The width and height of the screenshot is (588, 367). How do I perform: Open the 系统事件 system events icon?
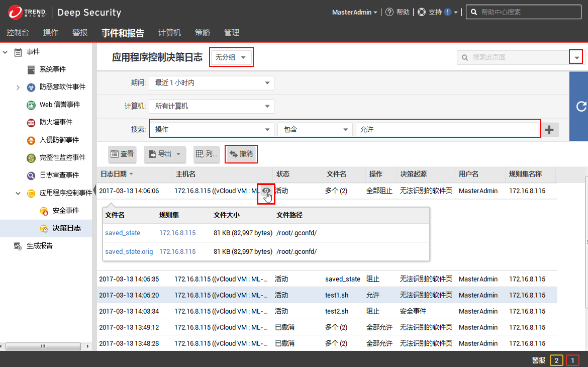(x=31, y=69)
